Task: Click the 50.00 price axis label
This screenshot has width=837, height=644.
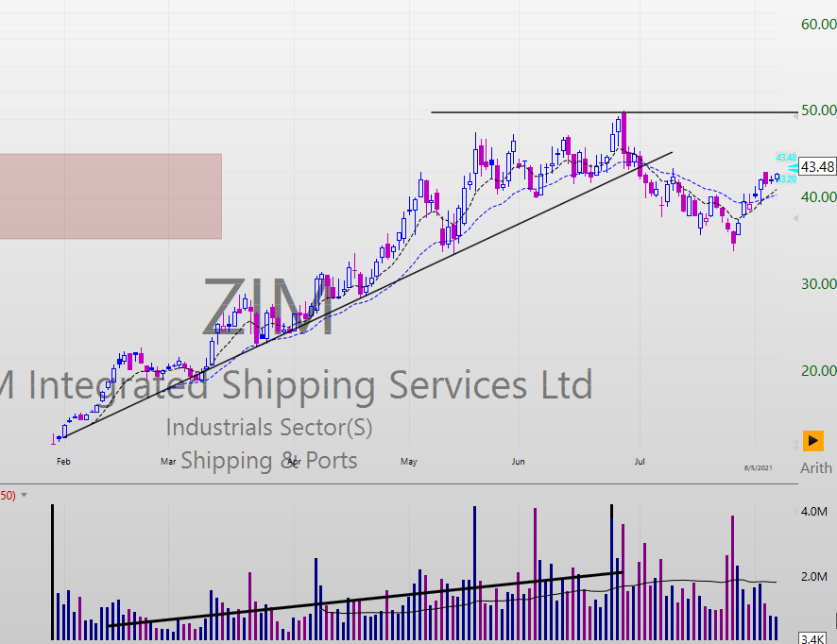Action: point(818,110)
